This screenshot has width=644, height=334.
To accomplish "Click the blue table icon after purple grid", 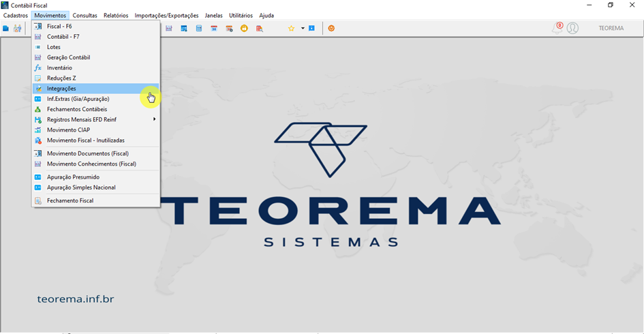I will coord(184,29).
